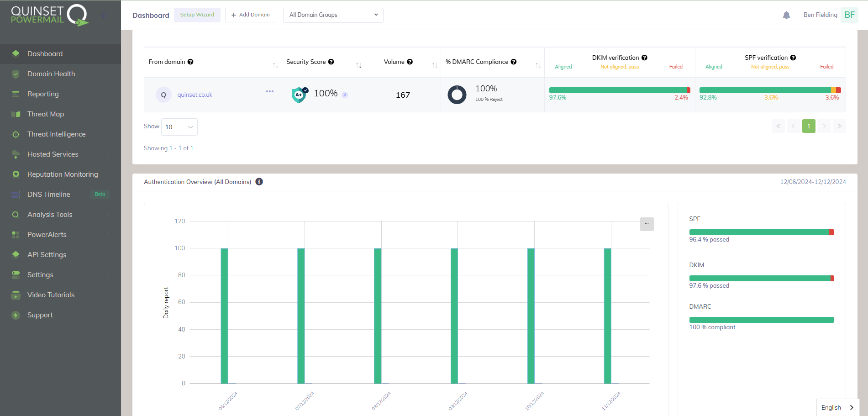Expand the Show rows-per-page dropdown
The width and height of the screenshot is (868, 416).
pyautogui.click(x=179, y=127)
